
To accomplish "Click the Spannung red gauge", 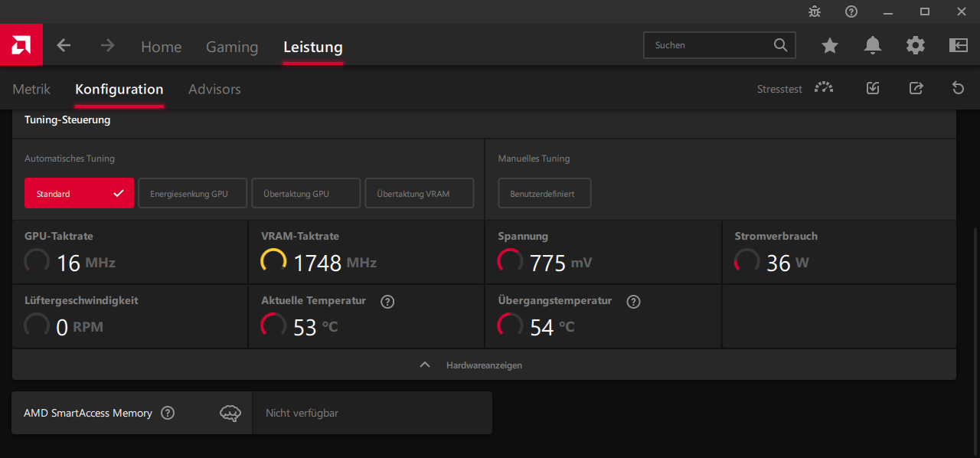I will (x=510, y=261).
